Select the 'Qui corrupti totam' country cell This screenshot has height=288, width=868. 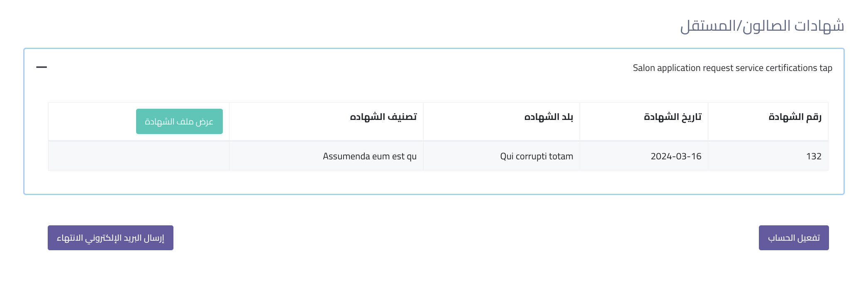coord(536,156)
